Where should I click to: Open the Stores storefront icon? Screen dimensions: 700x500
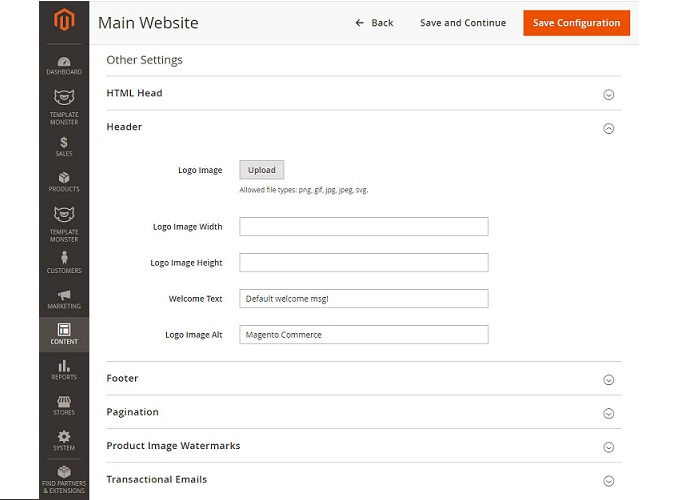tap(64, 402)
